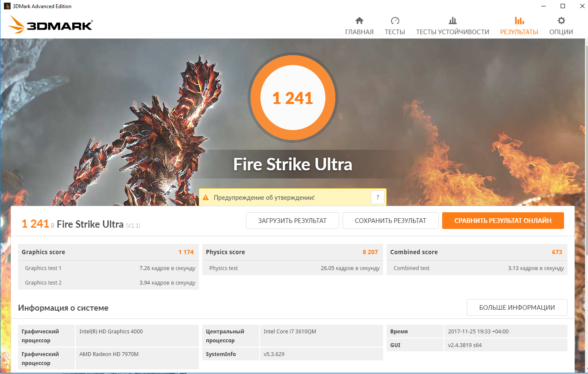Click the validation warning text

pos(264,198)
